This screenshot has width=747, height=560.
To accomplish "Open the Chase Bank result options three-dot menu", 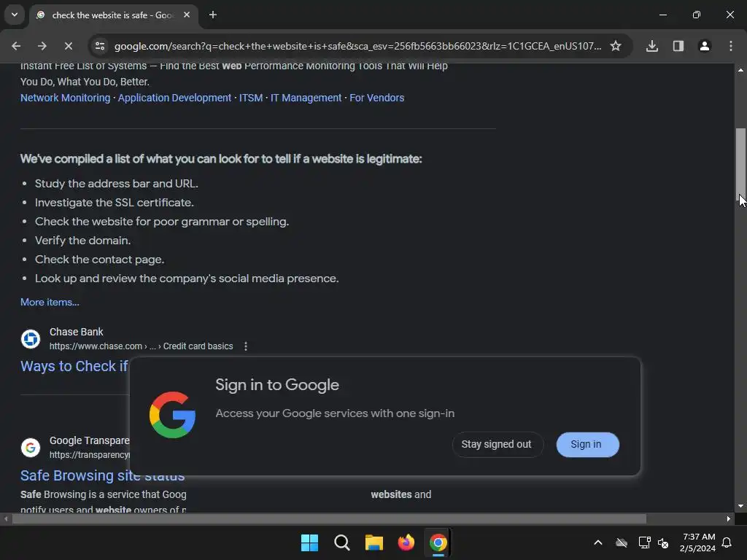I will click(246, 346).
